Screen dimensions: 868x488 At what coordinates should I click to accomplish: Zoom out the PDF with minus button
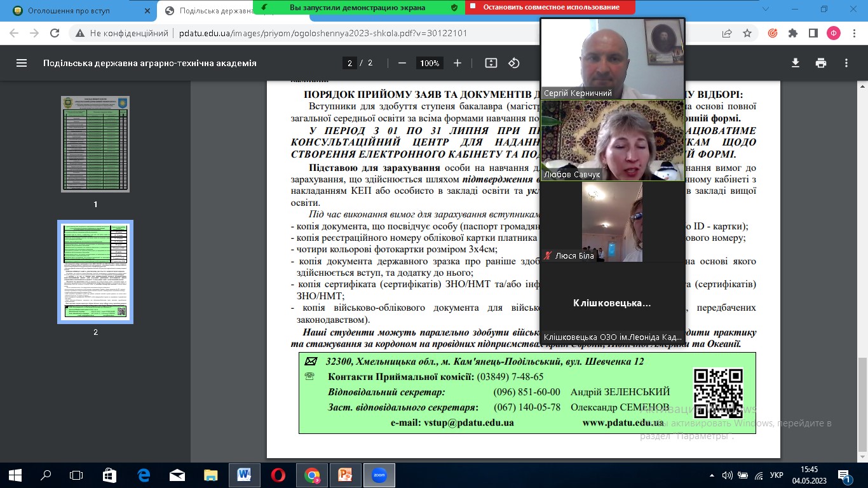402,63
